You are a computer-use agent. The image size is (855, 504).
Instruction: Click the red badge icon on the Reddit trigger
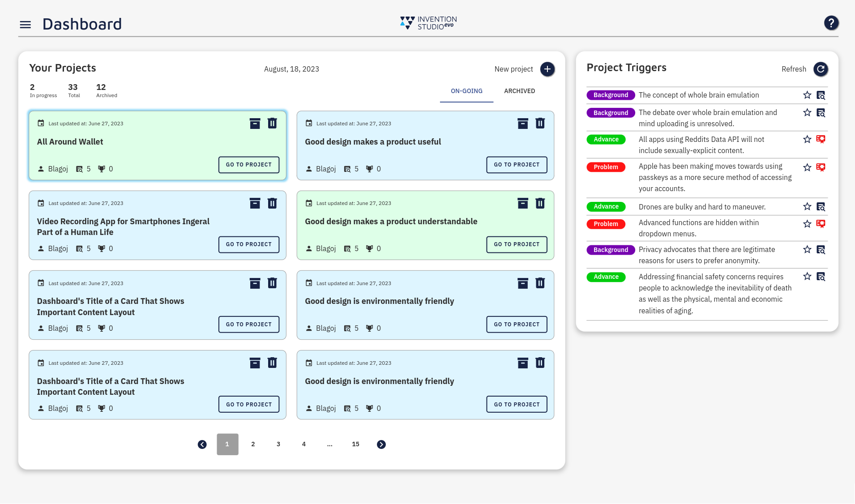coord(821,139)
